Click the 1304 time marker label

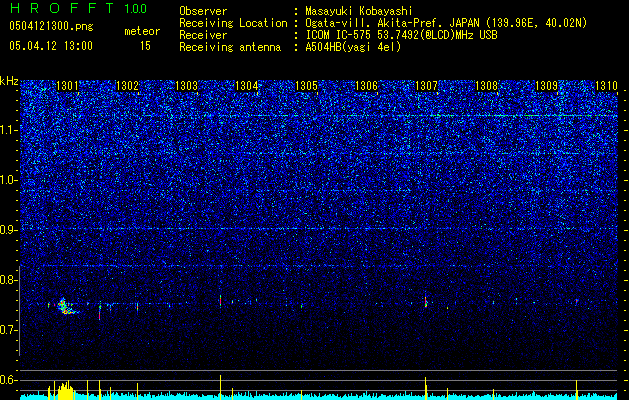[246, 85]
